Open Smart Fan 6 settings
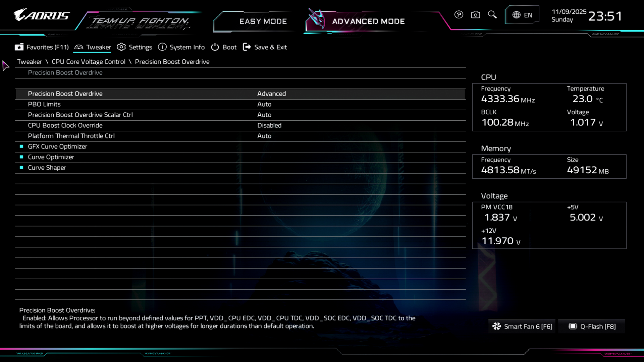 tap(522, 326)
